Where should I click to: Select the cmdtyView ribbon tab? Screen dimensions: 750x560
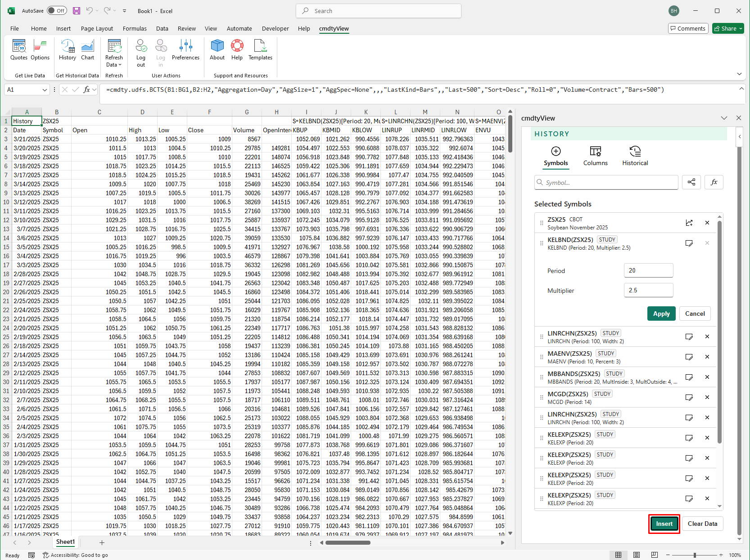334,28
